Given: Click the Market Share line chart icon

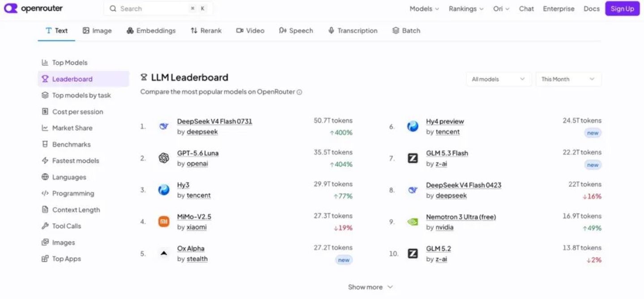Looking at the screenshot, I should (45, 128).
